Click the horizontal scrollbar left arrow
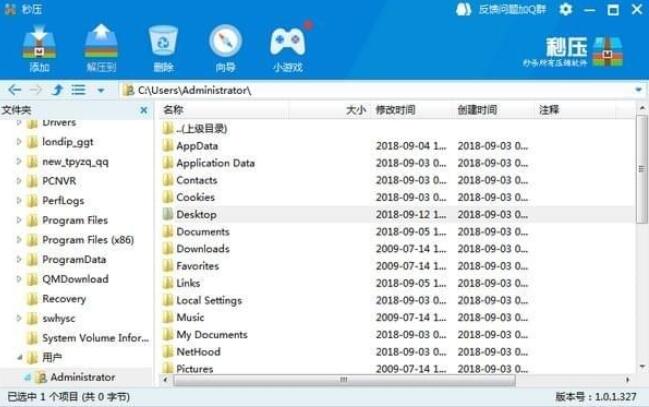649x407 pixels. click(166, 380)
